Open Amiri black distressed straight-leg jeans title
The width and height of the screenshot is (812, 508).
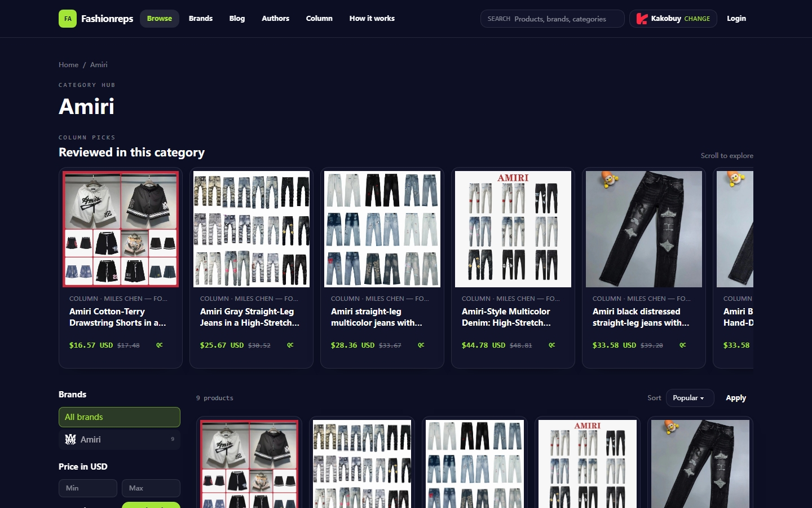[x=641, y=317]
